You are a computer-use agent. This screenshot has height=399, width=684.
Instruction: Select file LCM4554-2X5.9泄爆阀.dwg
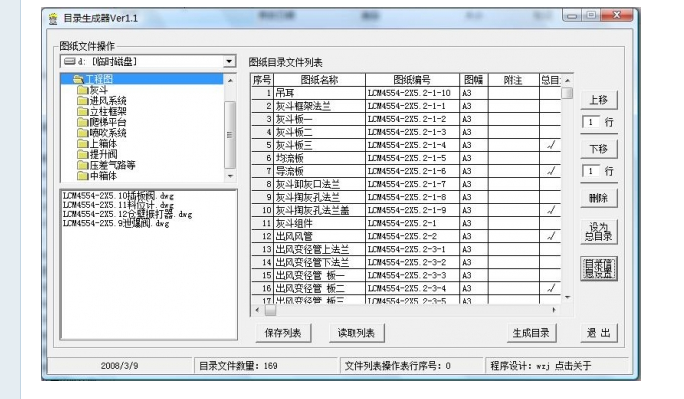pyautogui.click(x=116, y=223)
